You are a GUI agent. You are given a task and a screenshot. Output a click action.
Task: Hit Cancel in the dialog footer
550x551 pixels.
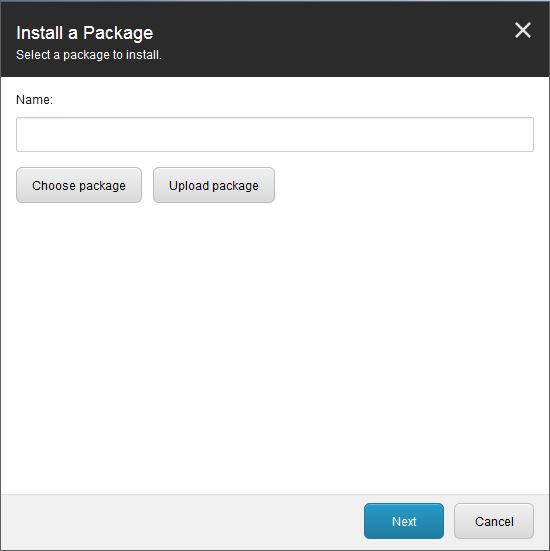[x=494, y=521]
